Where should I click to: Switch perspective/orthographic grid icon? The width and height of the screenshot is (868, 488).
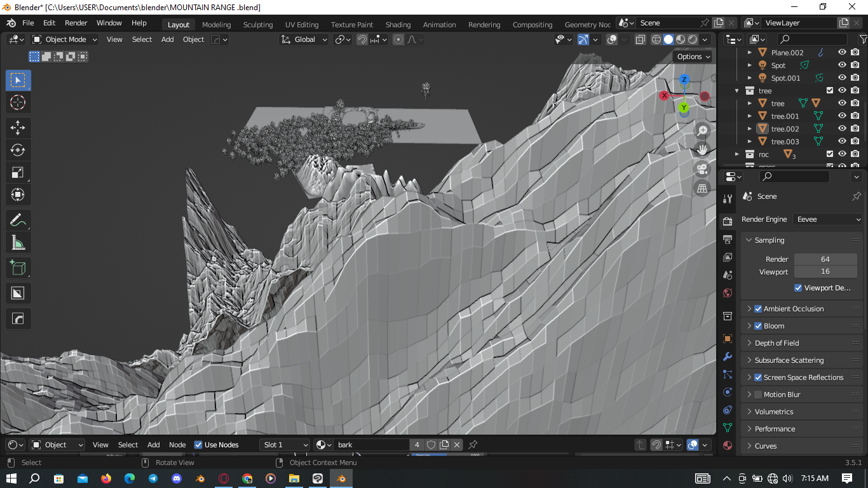pos(702,188)
